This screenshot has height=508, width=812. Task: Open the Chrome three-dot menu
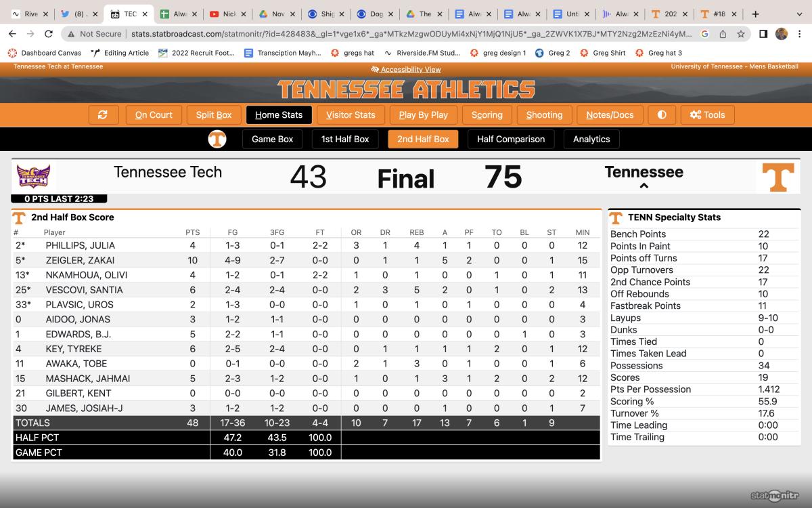pyautogui.click(x=800, y=34)
